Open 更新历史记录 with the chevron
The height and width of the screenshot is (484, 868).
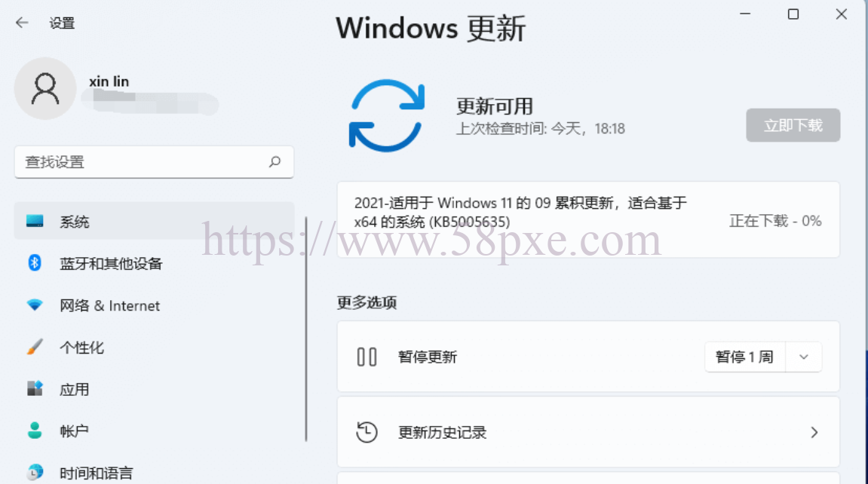point(814,432)
